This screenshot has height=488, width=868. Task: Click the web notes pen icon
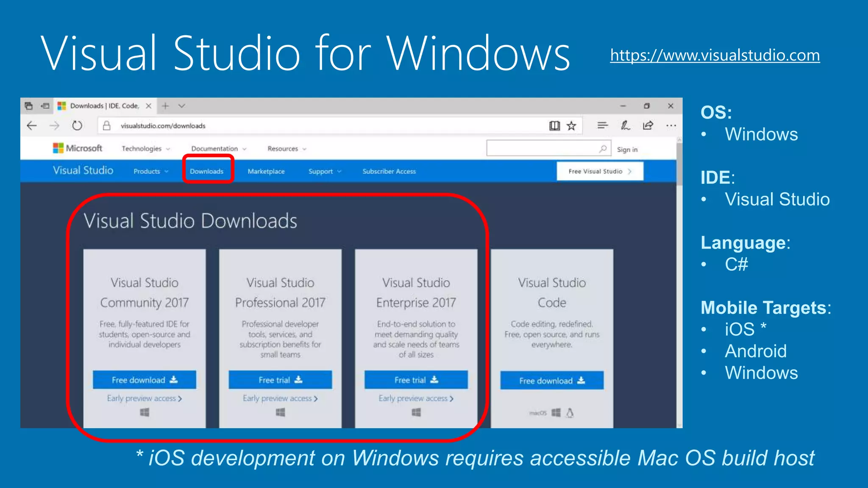(x=625, y=125)
